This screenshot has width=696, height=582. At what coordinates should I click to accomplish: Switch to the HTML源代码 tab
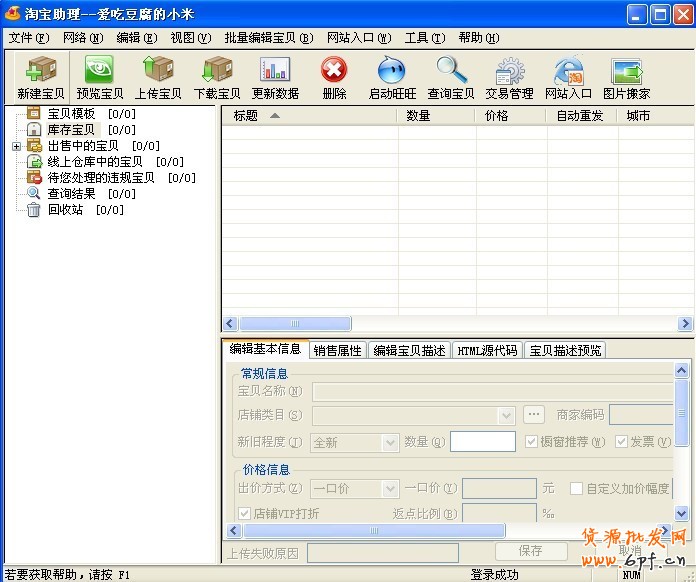click(x=487, y=350)
